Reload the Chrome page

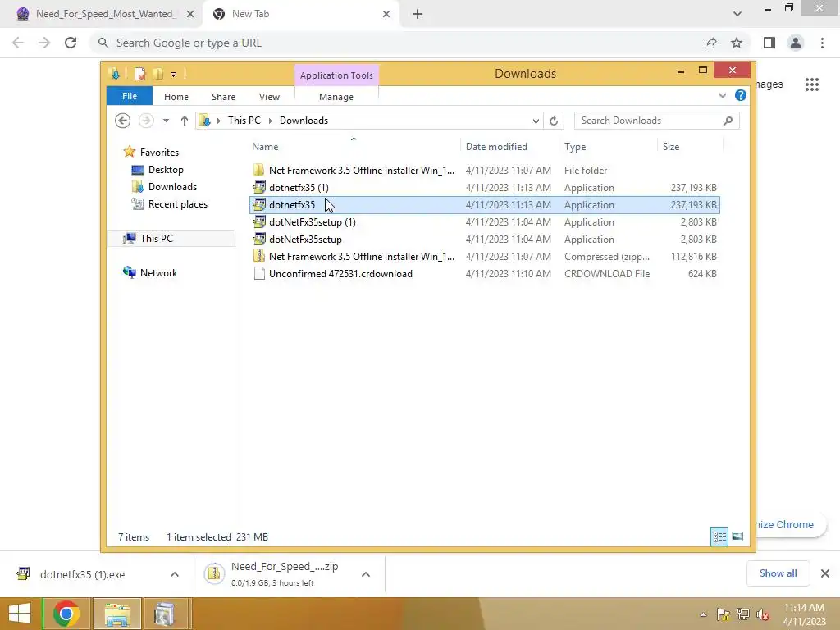[71, 43]
